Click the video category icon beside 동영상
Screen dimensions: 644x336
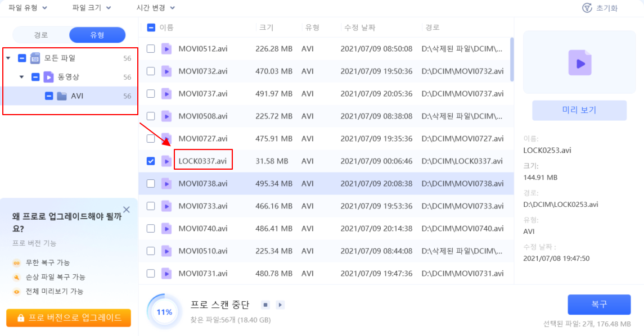[x=48, y=77]
